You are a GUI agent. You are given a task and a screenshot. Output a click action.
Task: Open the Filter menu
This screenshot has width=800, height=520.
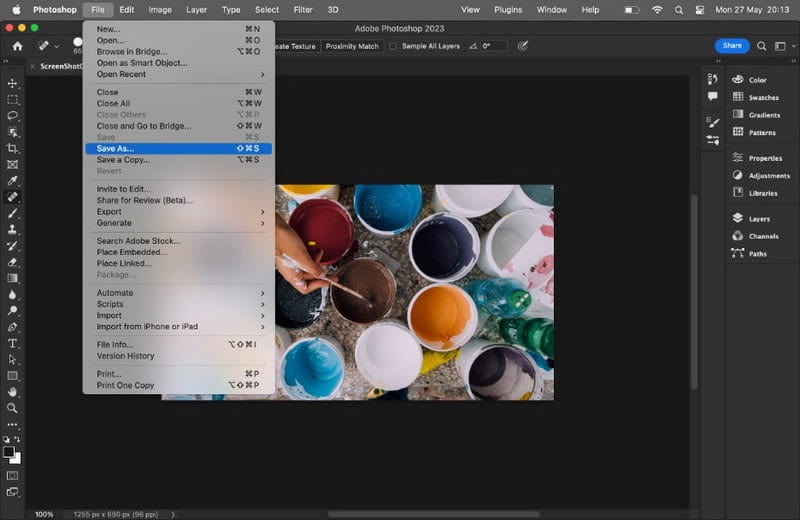303,10
